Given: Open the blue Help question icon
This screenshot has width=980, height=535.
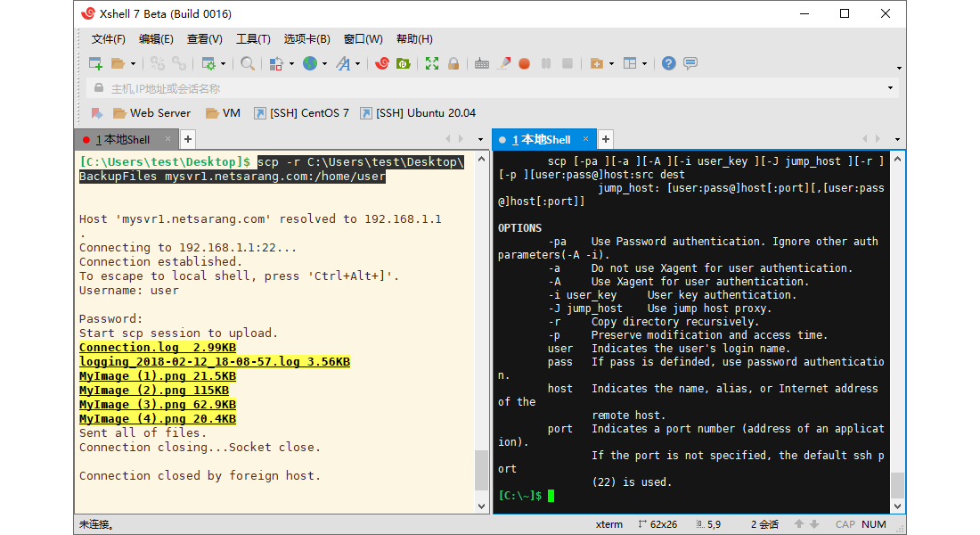Looking at the screenshot, I should pos(669,63).
